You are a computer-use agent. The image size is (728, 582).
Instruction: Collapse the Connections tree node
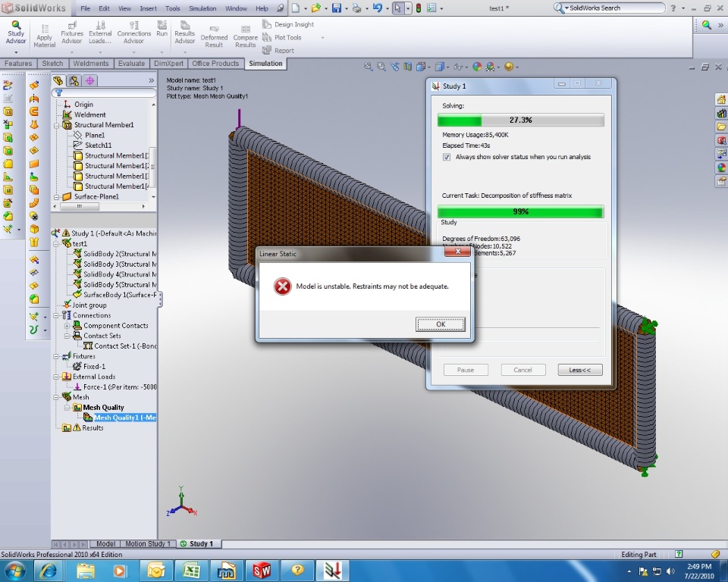click(x=56, y=315)
